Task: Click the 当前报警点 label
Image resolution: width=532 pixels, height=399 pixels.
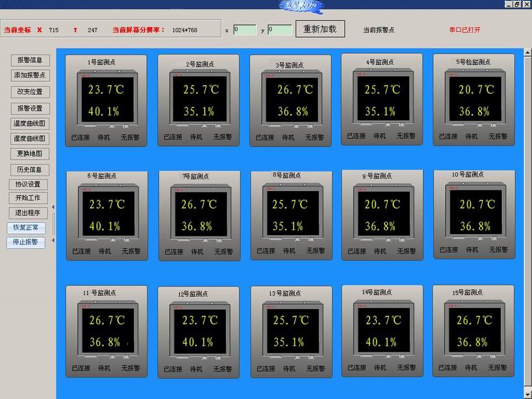Action: (379, 30)
